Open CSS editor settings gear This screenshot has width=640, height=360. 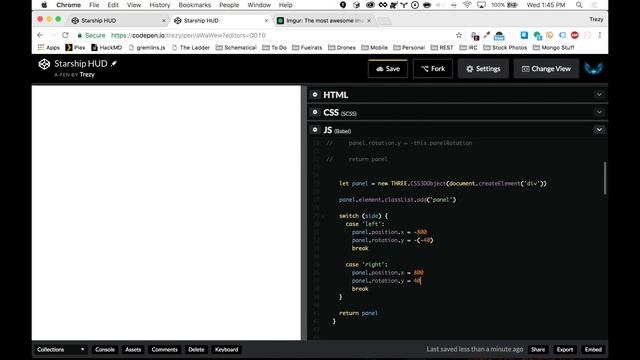click(x=315, y=112)
